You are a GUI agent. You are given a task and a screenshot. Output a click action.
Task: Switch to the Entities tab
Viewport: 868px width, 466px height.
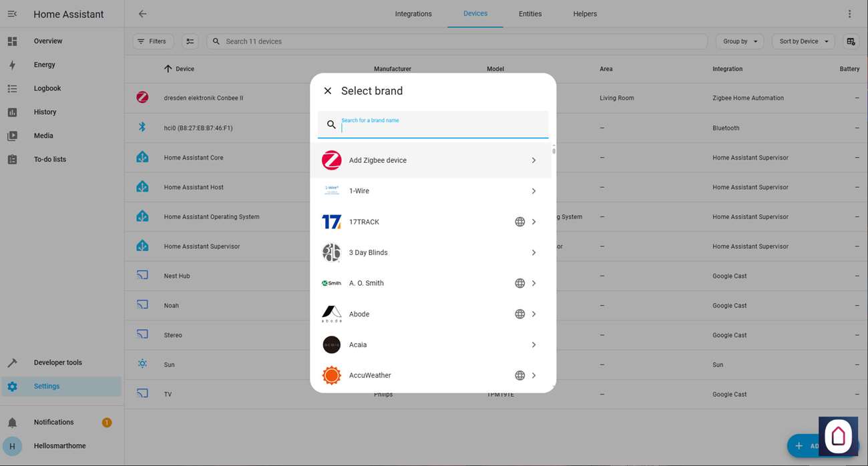pyautogui.click(x=529, y=14)
